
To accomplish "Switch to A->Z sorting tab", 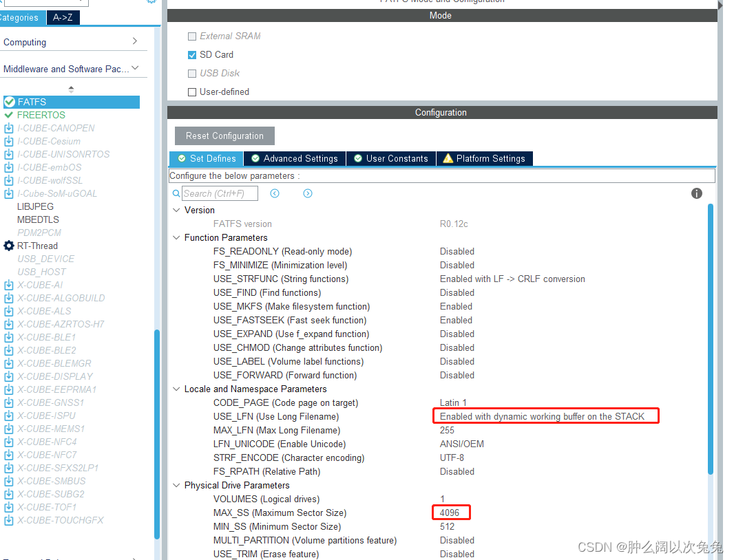I will (63, 18).
